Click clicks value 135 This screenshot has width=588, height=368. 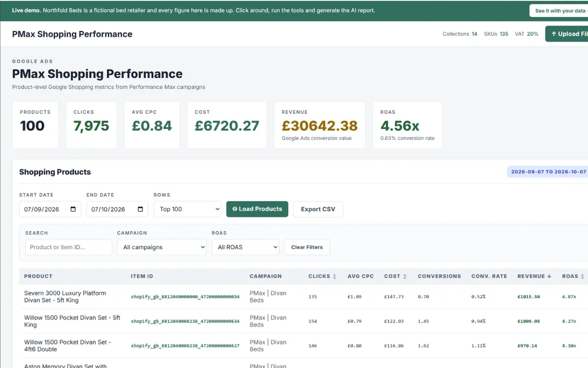[x=313, y=297]
